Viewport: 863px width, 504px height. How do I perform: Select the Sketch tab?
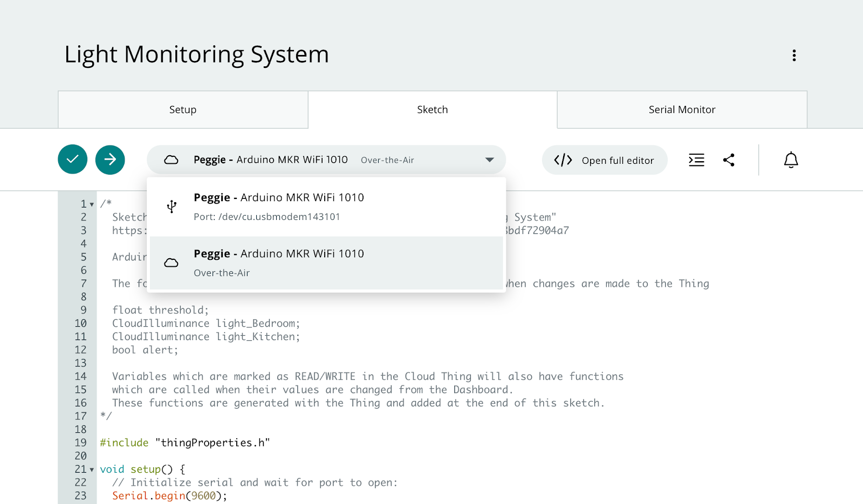[x=433, y=109]
